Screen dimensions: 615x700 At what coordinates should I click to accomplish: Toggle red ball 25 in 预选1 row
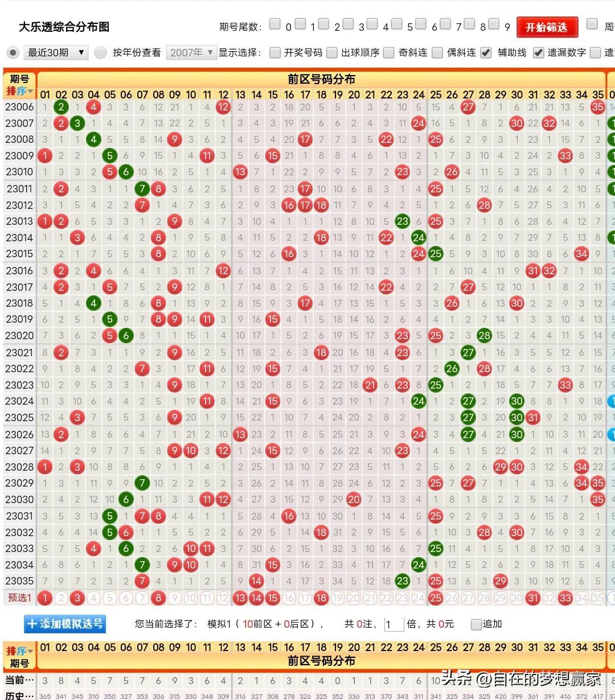(x=436, y=598)
